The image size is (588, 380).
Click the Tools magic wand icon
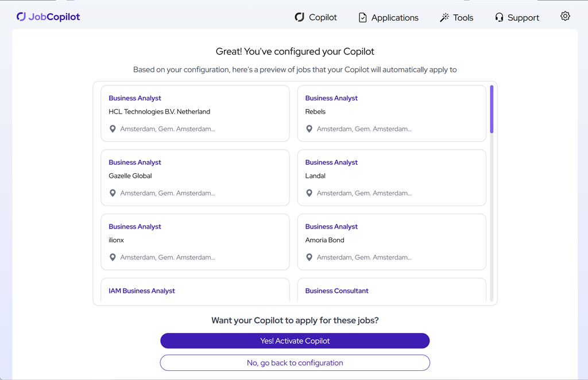tap(444, 18)
